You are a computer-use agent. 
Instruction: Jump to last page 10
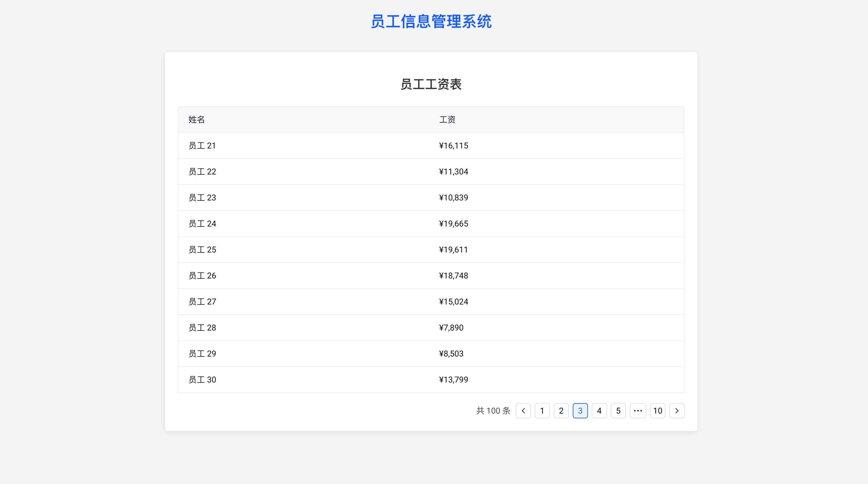pyautogui.click(x=657, y=410)
